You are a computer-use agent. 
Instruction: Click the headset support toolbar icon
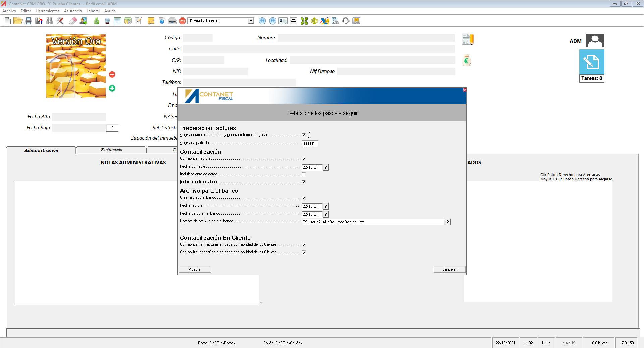(x=346, y=21)
